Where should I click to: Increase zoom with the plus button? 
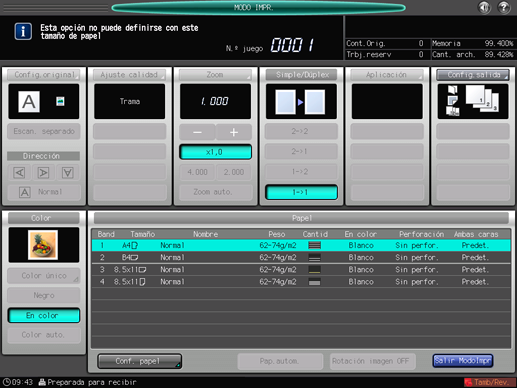point(234,132)
